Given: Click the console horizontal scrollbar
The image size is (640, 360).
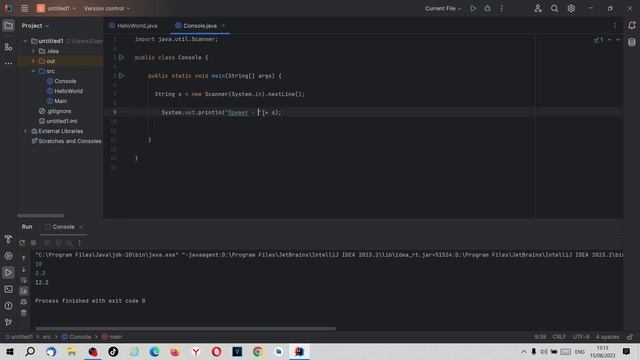Looking at the screenshot, I should [x=185, y=329].
